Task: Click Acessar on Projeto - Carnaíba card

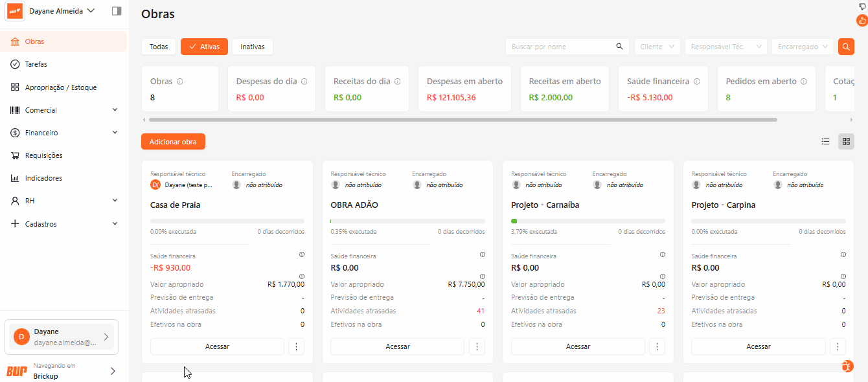Action: (x=578, y=346)
